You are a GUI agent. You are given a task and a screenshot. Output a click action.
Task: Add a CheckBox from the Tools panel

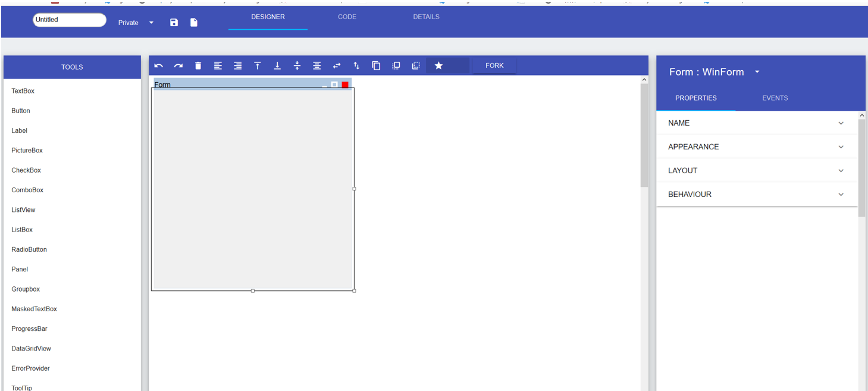pos(26,170)
